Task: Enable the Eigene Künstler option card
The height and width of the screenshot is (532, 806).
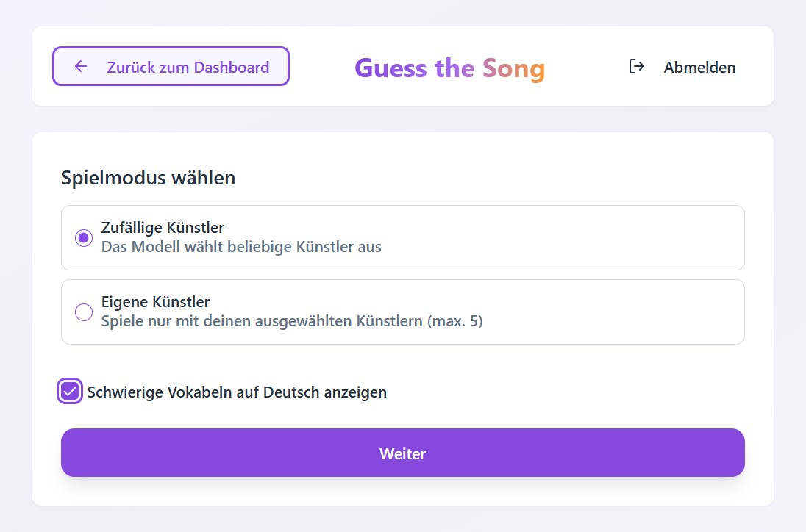Action: pos(403,312)
